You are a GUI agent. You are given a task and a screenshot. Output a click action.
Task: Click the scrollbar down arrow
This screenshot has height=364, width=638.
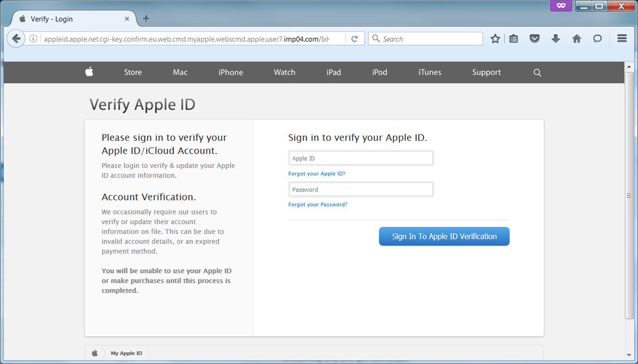point(630,356)
